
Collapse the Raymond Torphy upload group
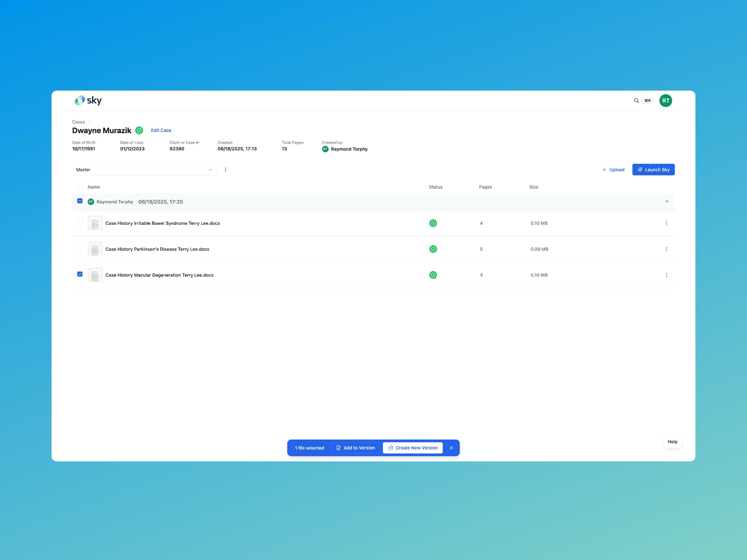(x=667, y=202)
